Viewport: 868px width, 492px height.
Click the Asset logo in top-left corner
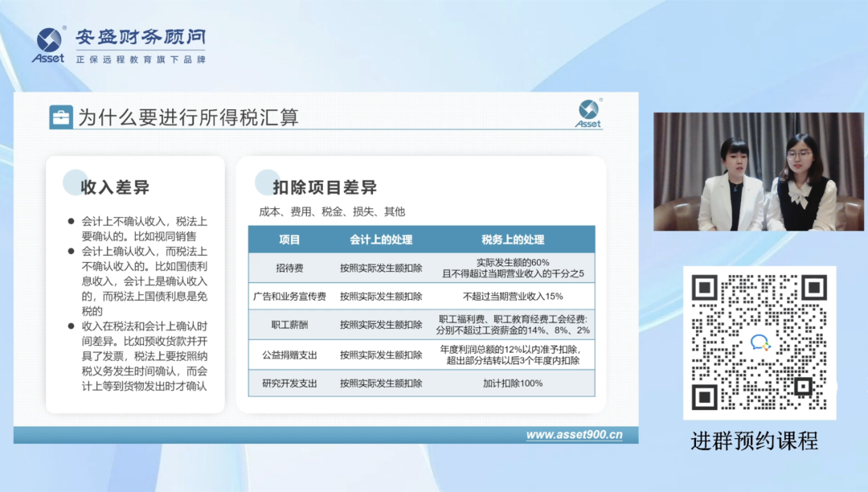click(x=49, y=45)
